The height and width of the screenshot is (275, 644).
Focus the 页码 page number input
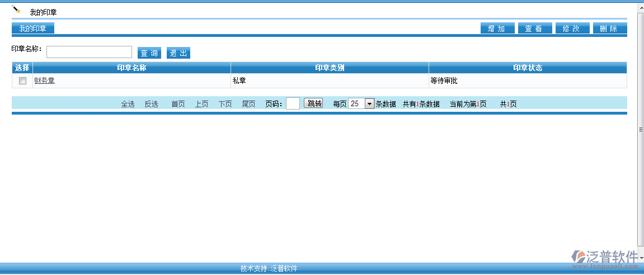click(293, 103)
